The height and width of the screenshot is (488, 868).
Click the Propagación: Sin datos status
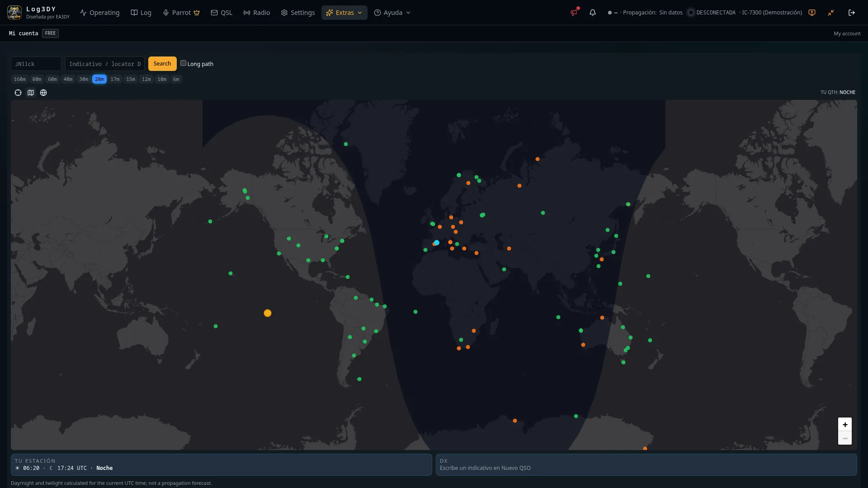(653, 13)
